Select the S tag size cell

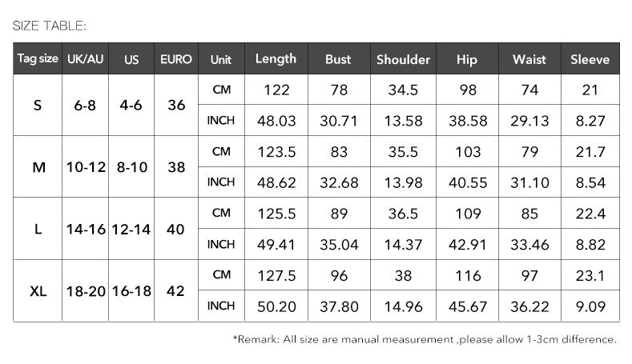click(x=38, y=106)
